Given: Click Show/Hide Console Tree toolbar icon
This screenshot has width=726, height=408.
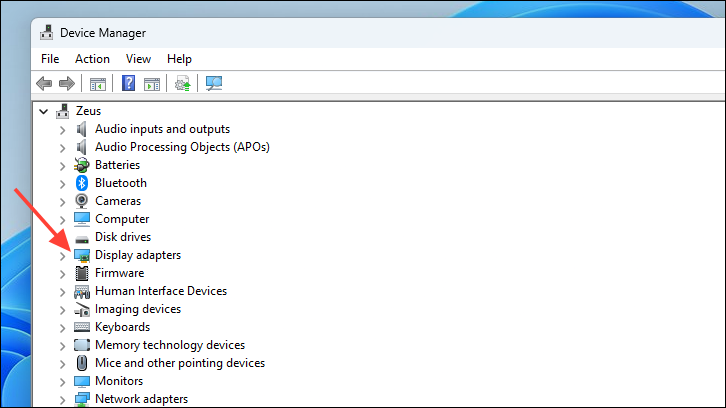Looking at the screenshot, I should pyautogui.click(x=98, y=84).
